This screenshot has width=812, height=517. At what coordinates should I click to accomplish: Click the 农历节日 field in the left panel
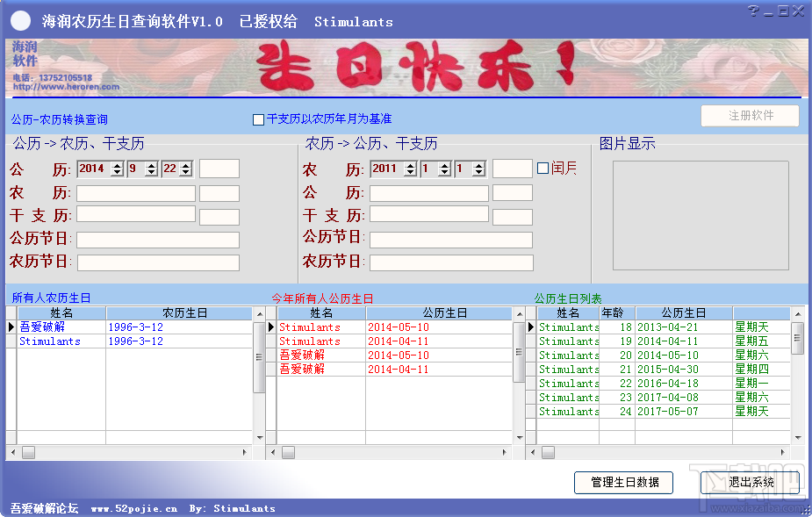pos(158,262)
